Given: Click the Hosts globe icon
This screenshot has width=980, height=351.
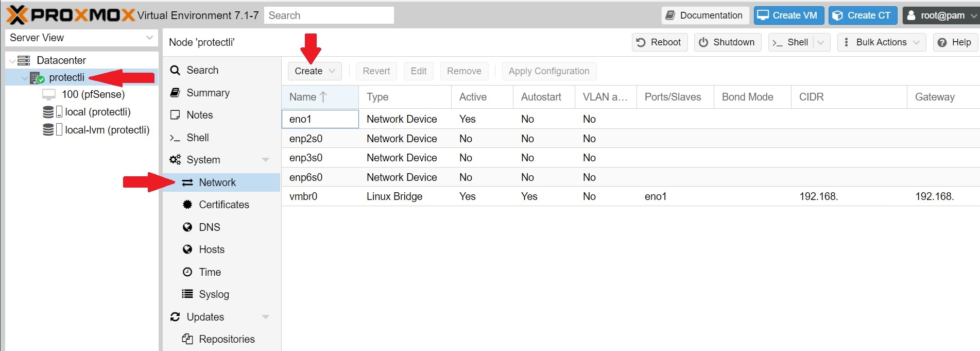Looking at the screenshot, I should coord(187,249).
